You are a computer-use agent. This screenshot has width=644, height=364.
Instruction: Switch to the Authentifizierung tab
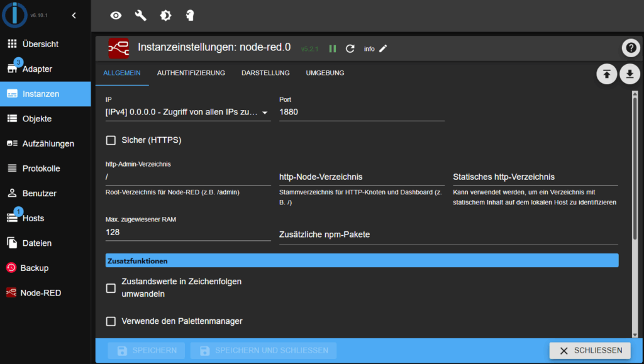(191, 73)
